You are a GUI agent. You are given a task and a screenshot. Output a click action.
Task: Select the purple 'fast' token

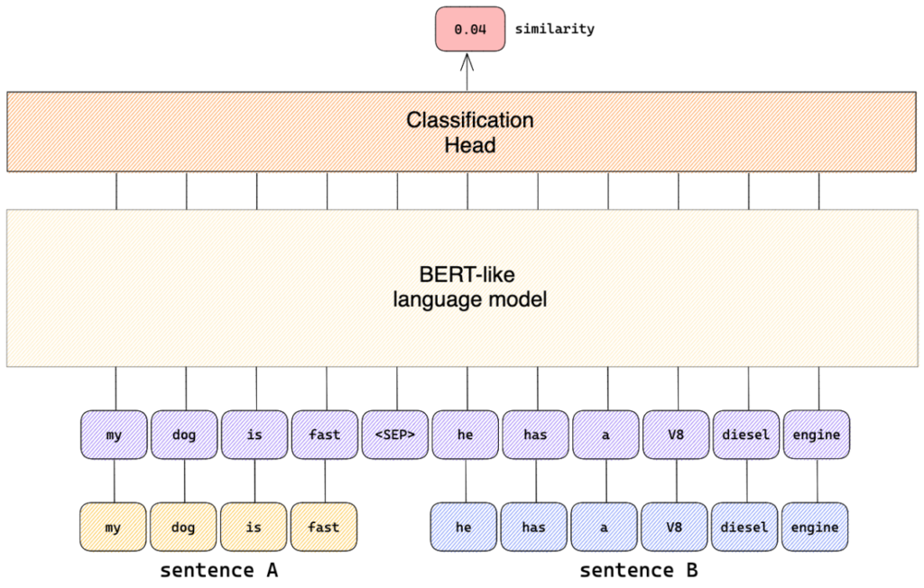[325, 435]
